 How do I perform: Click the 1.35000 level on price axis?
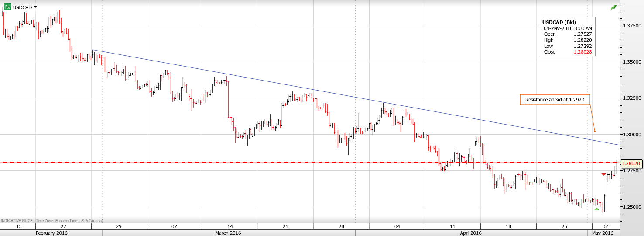point(631,62)
